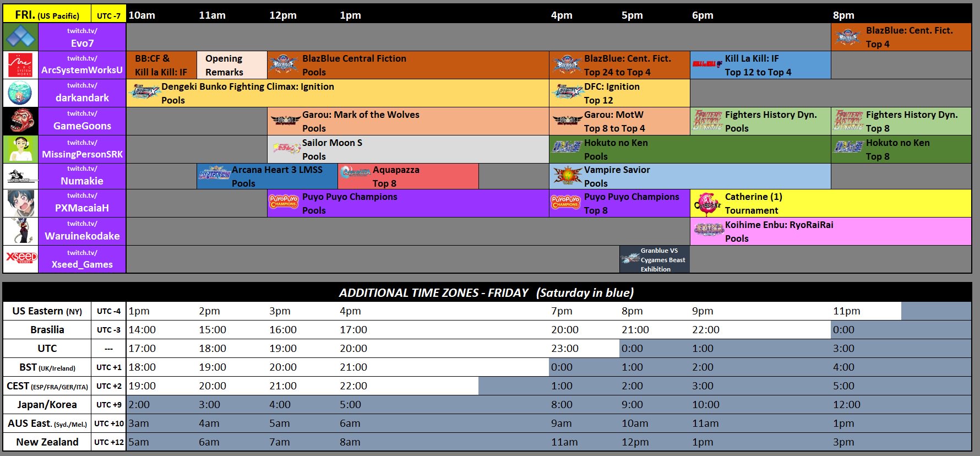Click the "10am" Pacific time header
Screen dimensions: 980x456
(x=142, y=15)
